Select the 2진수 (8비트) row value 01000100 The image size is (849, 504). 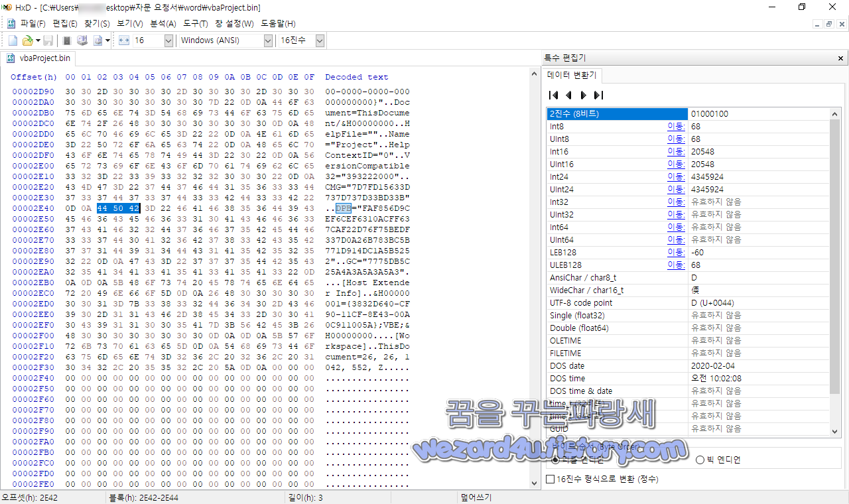[758, 114]
